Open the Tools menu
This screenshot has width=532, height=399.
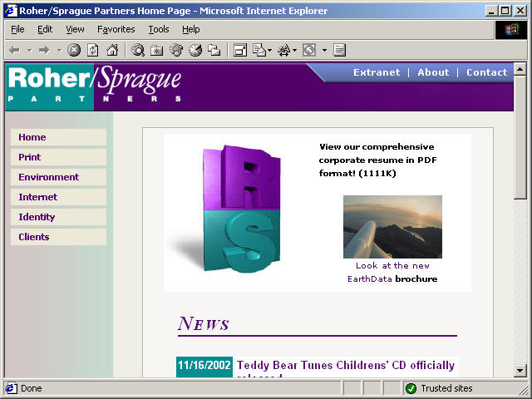point(159,30)
